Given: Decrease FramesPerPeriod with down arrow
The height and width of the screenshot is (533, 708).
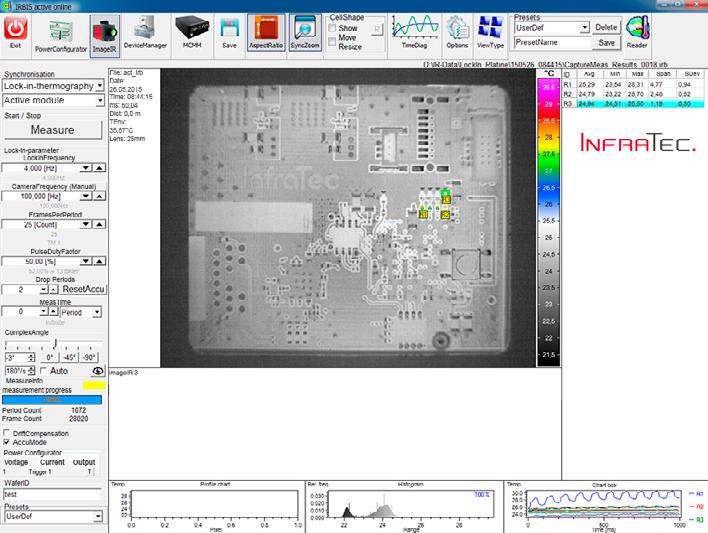Looking at the screenshot, I should coord(86,224).
